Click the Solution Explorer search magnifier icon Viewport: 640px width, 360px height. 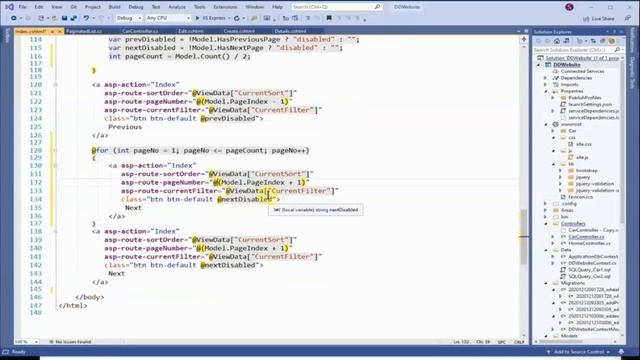pyautogui.click(x=617, y=50)
